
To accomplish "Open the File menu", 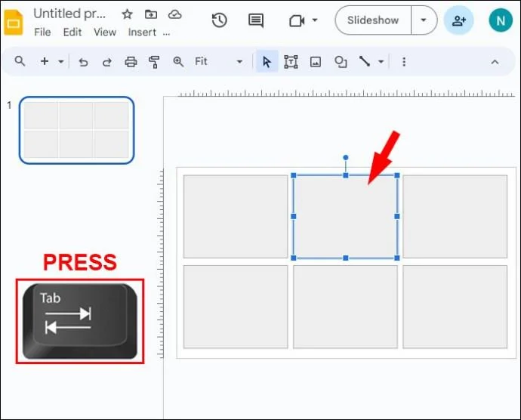I will (42, 32).
